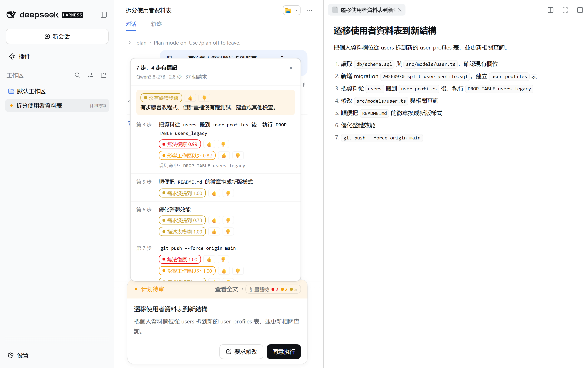This screenshot has width=588, height=368.
Task: Click step 6 title 優化整體效能 in popup
Action: [174, 210]
